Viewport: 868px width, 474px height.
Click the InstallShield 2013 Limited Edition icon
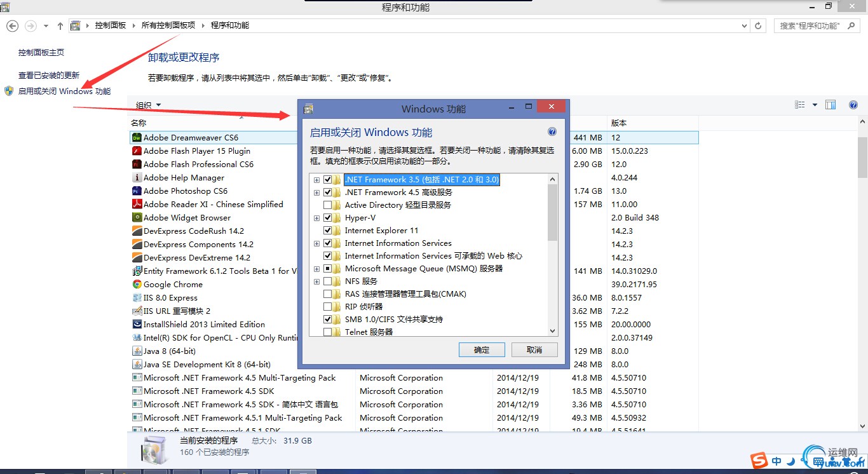(137, 324)
